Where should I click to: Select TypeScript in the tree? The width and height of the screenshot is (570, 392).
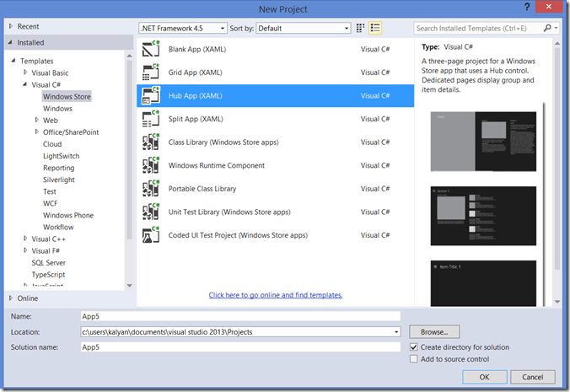click(x=48, y=275)
